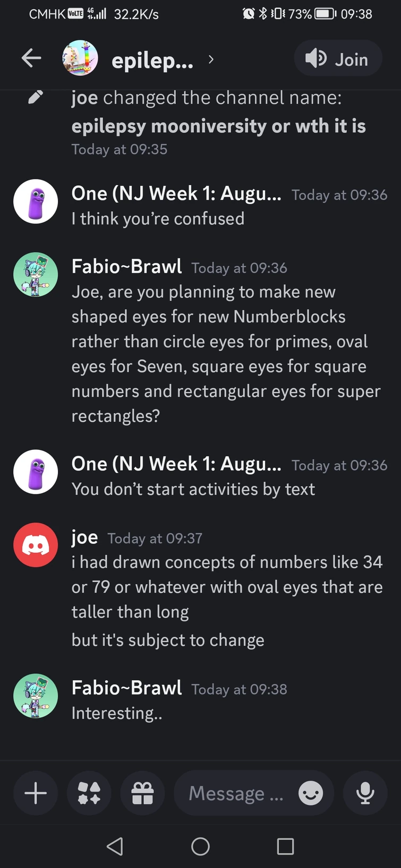Screen dimensions: 401x868
Task: Open Fabio~Brawl's profile avatar
Action: [x=35, y=274]
